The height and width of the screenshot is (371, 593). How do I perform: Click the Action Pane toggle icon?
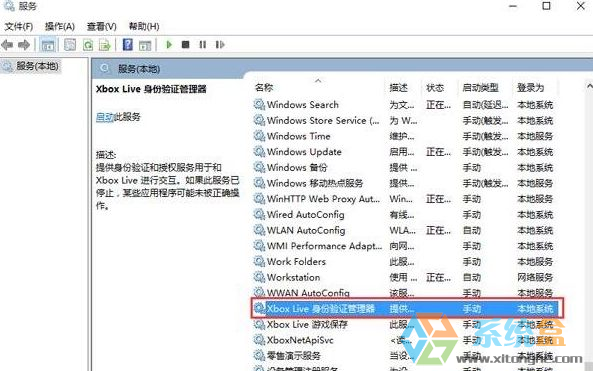tap(145, 45)
